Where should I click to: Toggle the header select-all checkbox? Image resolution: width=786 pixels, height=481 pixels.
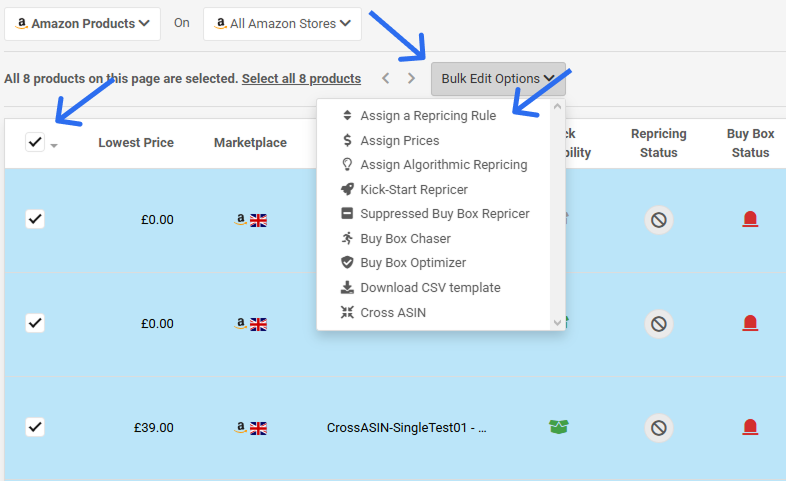click(x=35, y=142)
